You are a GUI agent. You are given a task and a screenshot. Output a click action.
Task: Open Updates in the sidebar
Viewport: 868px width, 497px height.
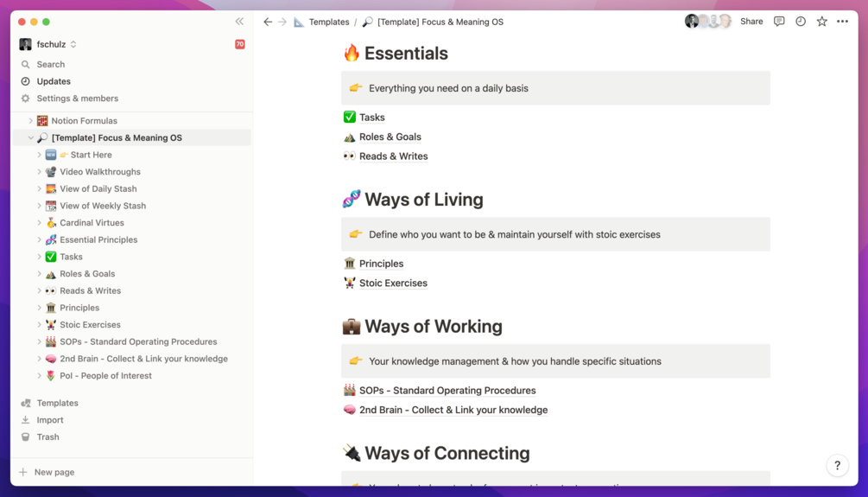[x=54, y=81]
